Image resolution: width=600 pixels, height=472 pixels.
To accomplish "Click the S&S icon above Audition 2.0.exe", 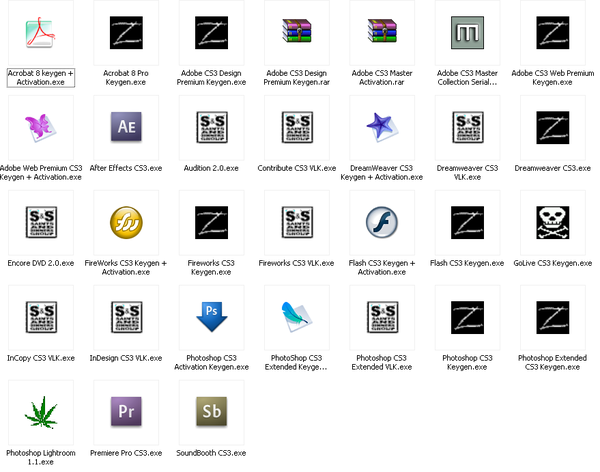I will click(x=212, y=127).
